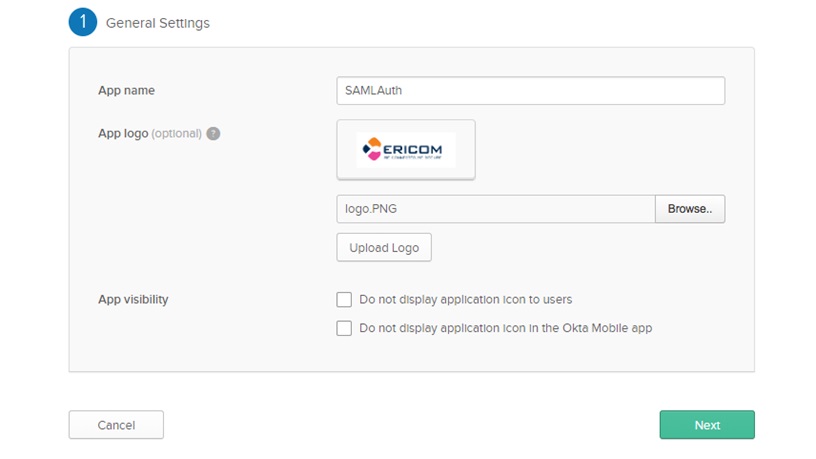Click the 'Okta Mobile app' option label text
Image resolution: width=816 pixels, height=459 pixels.
(x=505, y=328)
